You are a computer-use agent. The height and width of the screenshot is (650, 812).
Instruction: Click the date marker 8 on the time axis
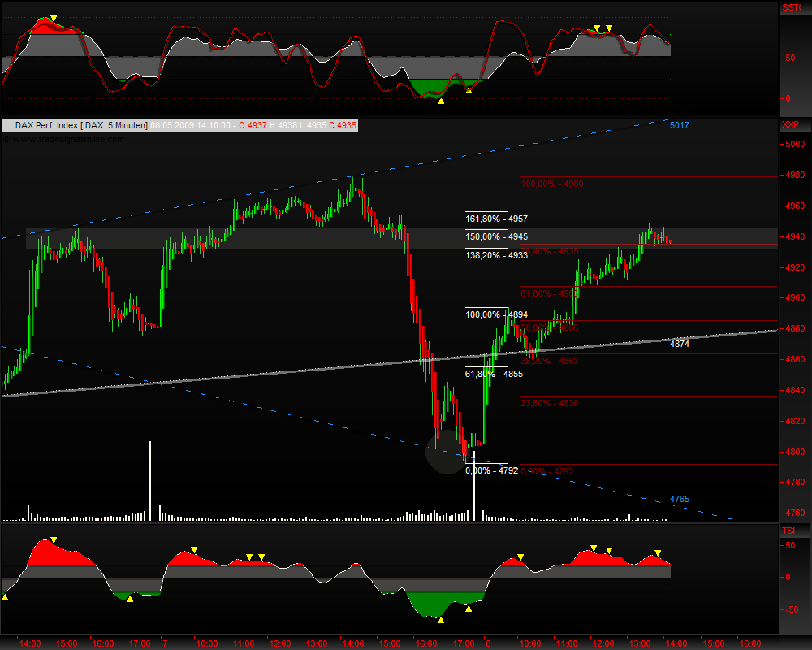pyautogui.click(x=488, y=643)
